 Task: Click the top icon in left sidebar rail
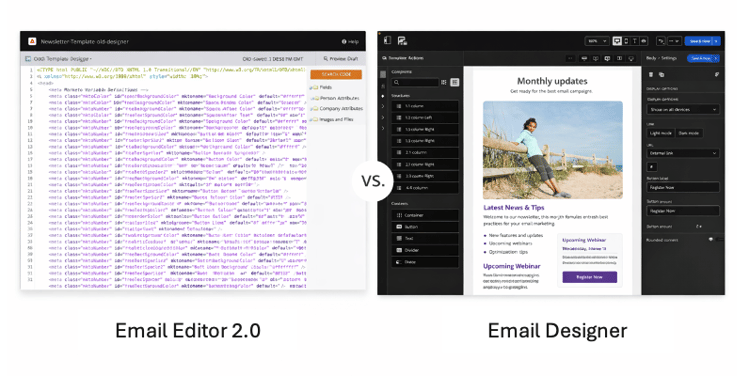coord(383,75)
